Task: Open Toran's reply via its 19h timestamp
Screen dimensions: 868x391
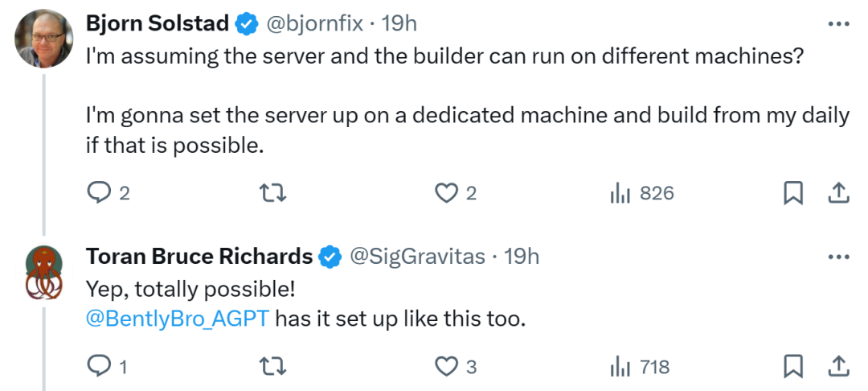Action: click(x=521, y=257)
